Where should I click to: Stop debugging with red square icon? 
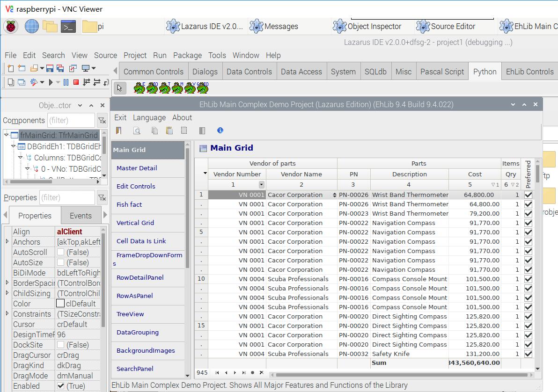[76, 82]
